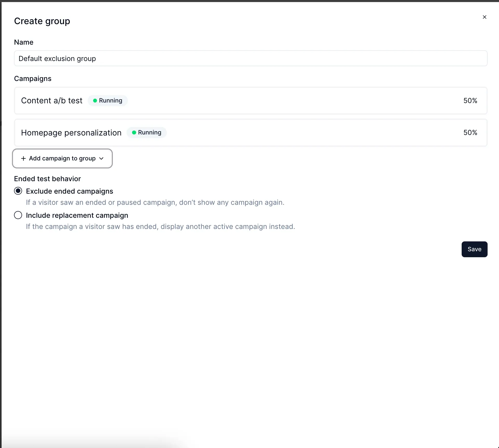Click the Running badge on Content a/b test
499x448 pixels.
107,100
